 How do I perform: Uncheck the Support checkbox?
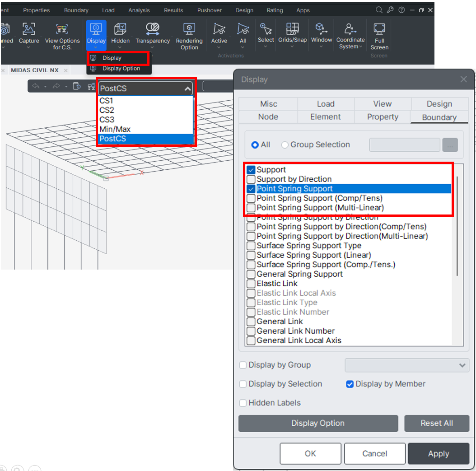252,170
